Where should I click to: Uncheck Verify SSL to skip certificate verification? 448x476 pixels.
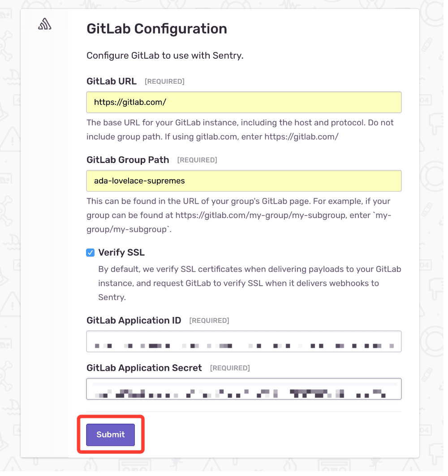[x=90, y=253]
